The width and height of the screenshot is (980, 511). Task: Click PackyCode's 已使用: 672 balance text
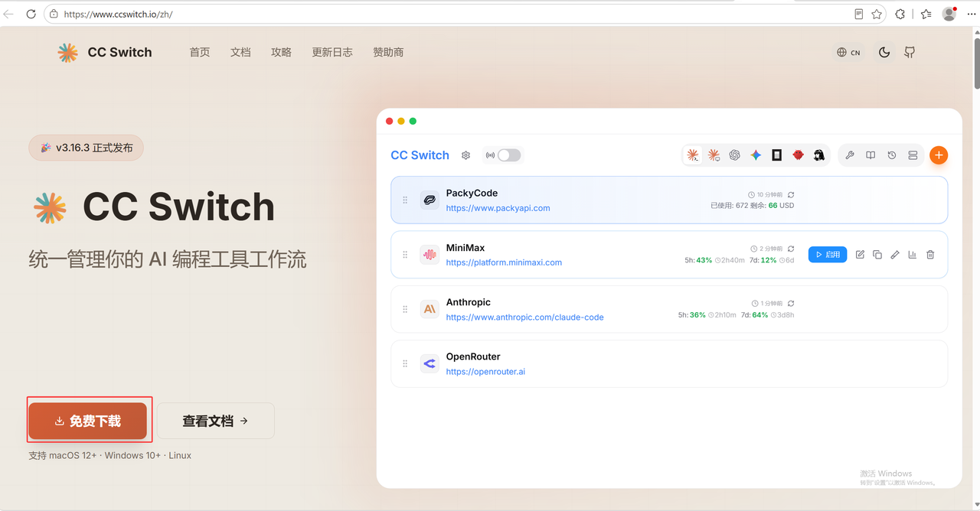729,206
